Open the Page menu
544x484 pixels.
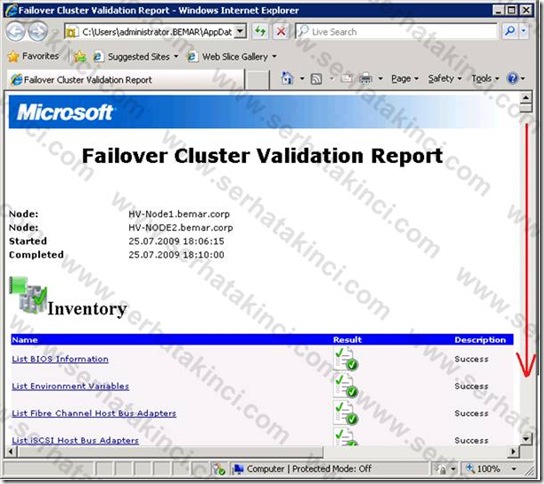point(405,79)
